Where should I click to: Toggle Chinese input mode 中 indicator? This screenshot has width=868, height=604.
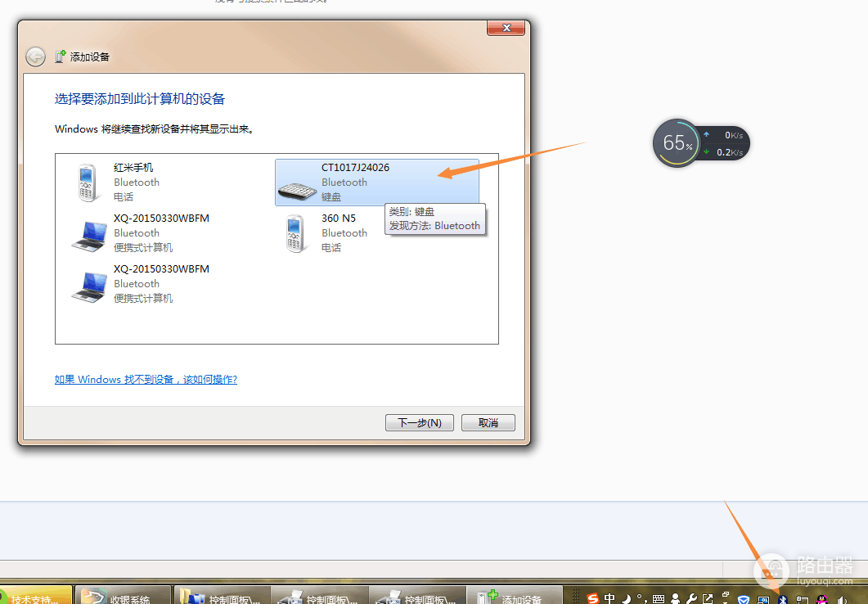click(x=609, y=598)
